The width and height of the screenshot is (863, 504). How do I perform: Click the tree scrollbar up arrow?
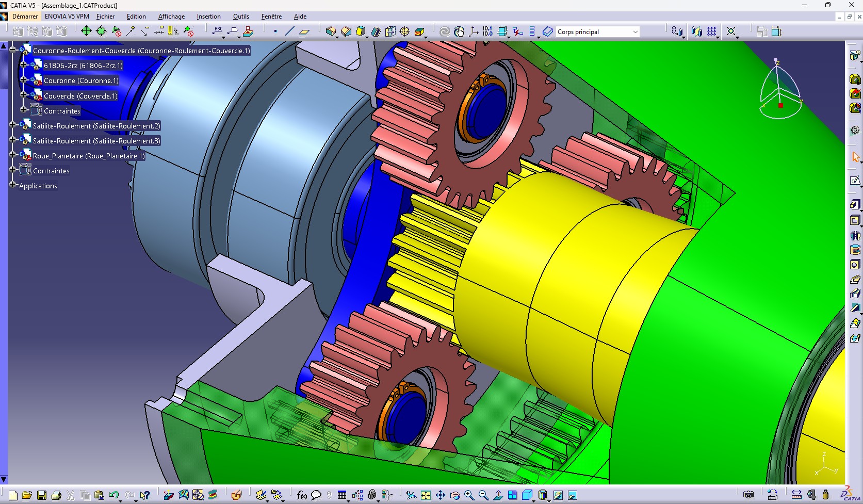tap(4, 46)
